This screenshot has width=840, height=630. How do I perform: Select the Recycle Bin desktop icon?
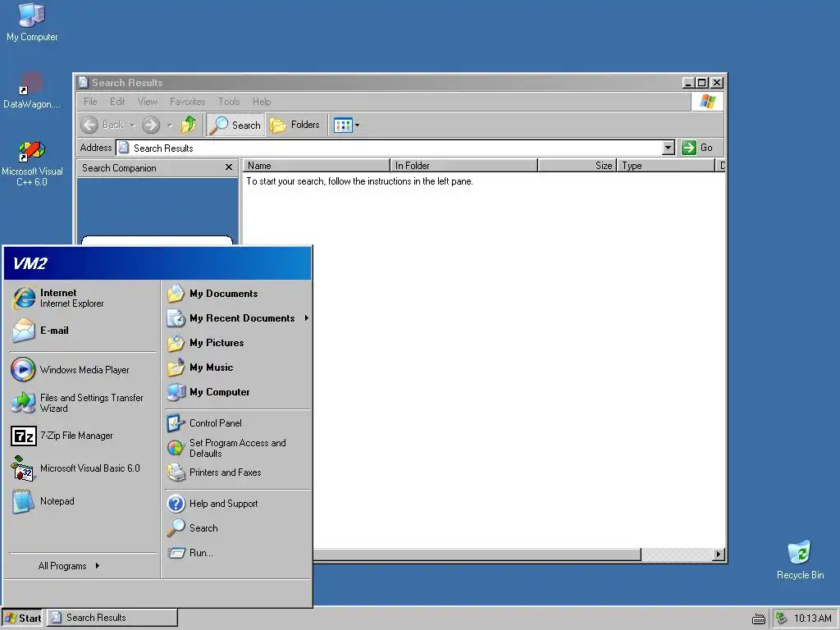800,560
